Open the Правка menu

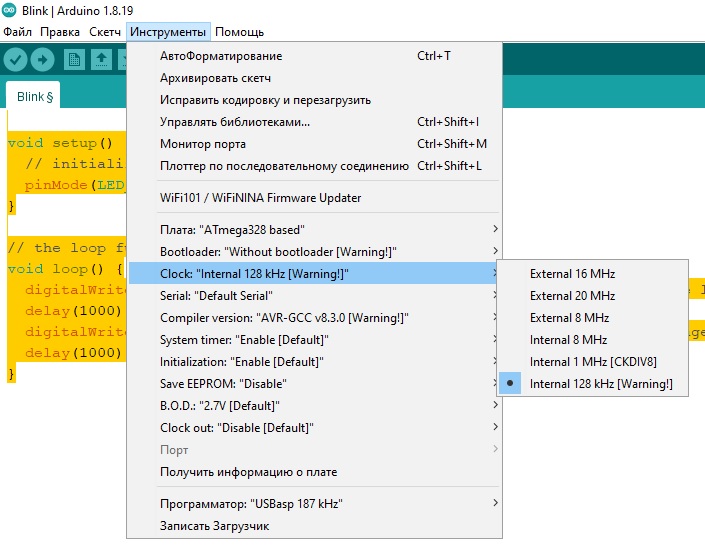click(x=60, y=32)
